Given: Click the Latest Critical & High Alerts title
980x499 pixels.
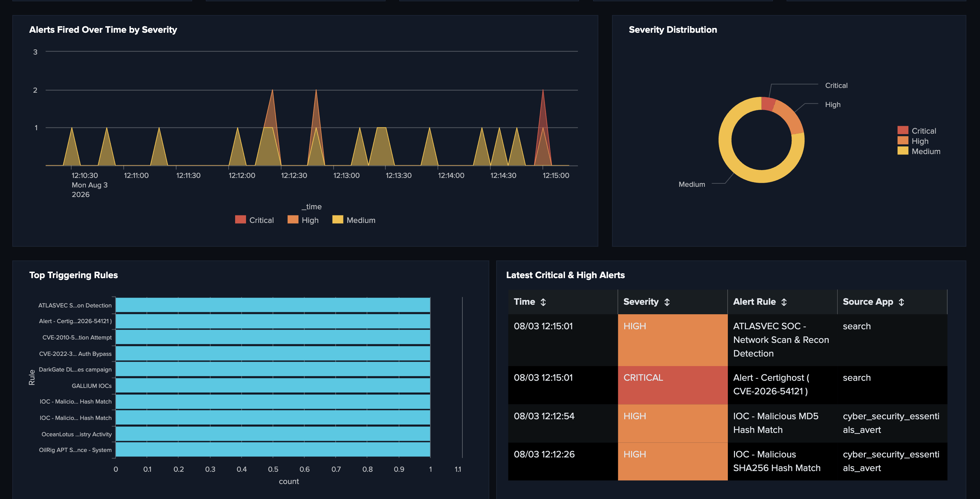Looking at the screenshot, I should click(x=565, y=275).
